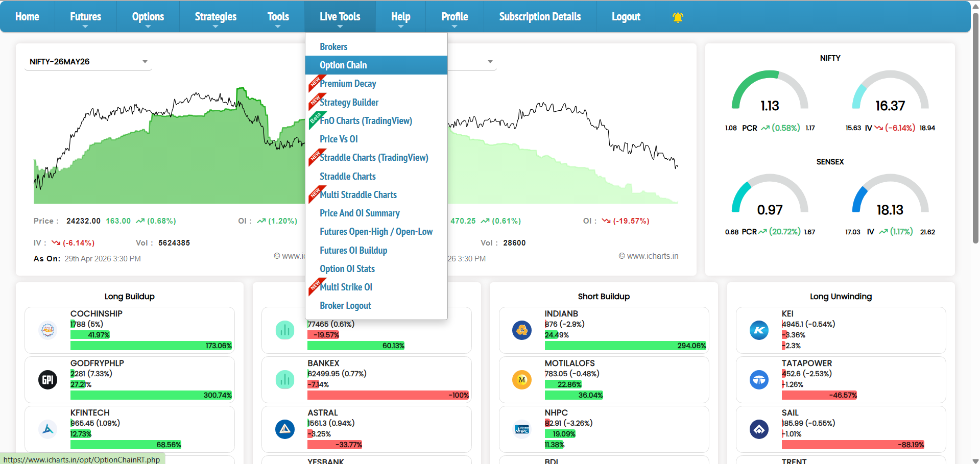Click BANKEX -100% red bar
This screenshot has height=464, width=980.
click(388, 395)
